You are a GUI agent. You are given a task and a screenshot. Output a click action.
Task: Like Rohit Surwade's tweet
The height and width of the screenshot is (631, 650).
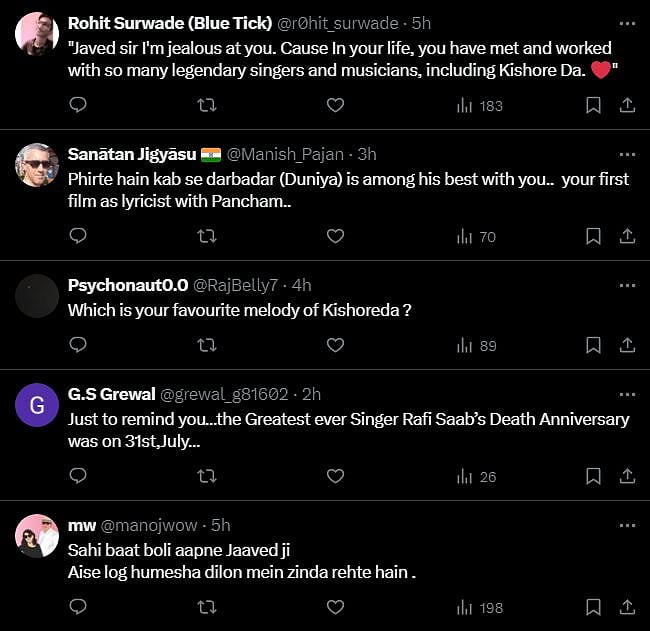pyautogui.click(x=336, y=105)
